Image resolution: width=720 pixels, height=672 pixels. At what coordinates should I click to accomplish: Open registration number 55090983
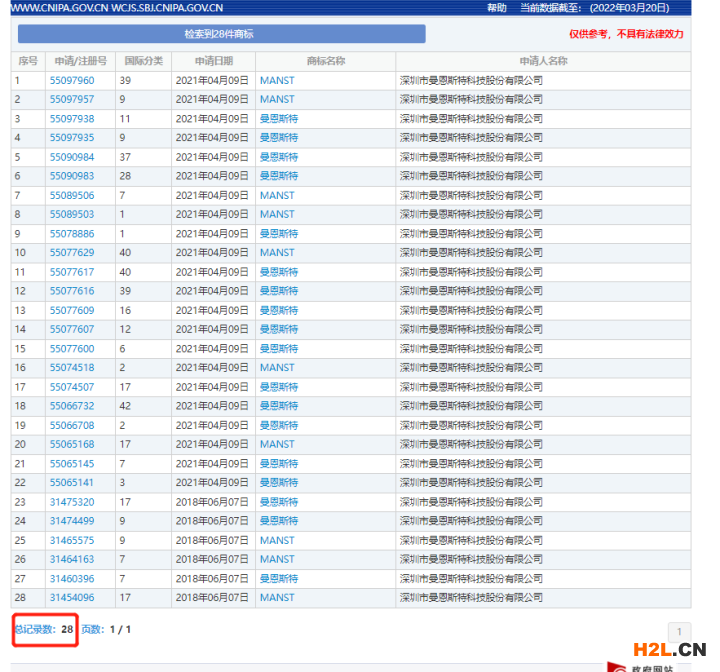coord(72,176)
